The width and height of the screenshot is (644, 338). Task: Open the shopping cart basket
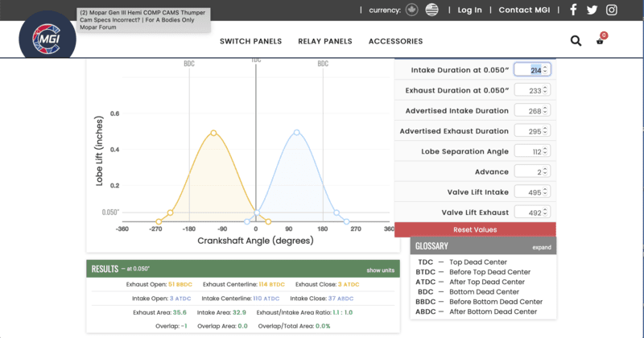click(600, 40)
